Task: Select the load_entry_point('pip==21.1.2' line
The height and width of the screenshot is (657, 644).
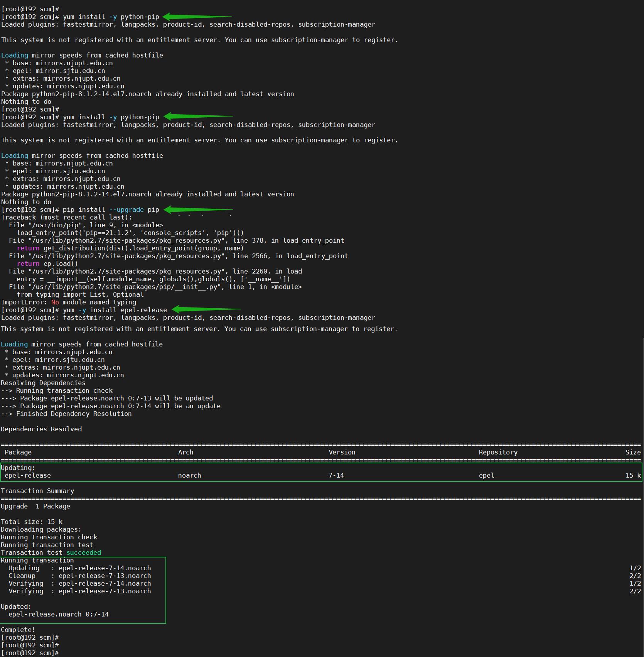Action: [x=130, y=233]
